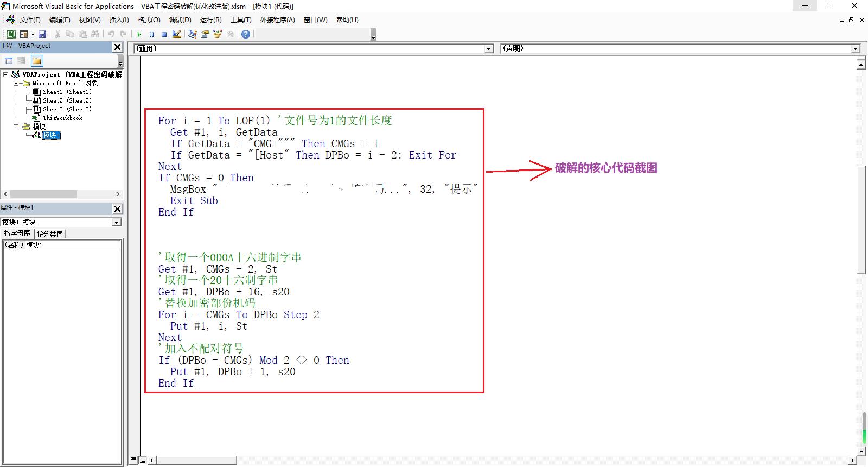Open Object Browser toolbar icon

(x=218, y=34)
